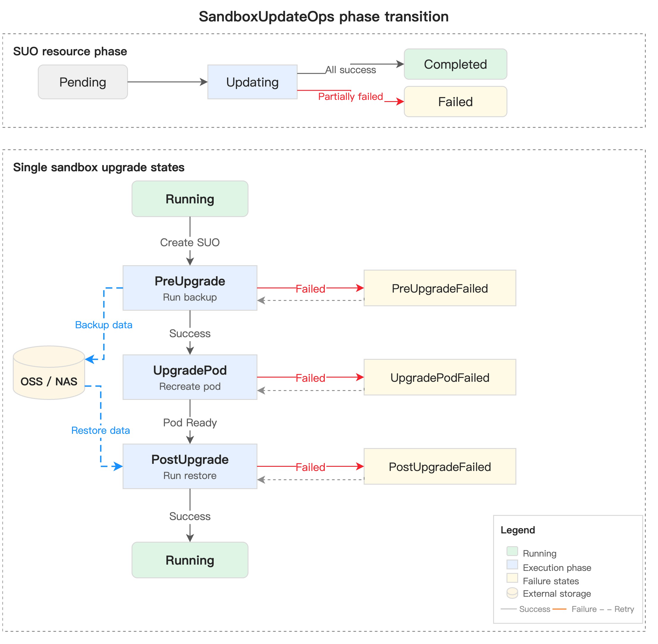Click the PreUpgradeFailed state box
Image resolution: width=658 pixels, height=644 pixels.
pos(440,288)
